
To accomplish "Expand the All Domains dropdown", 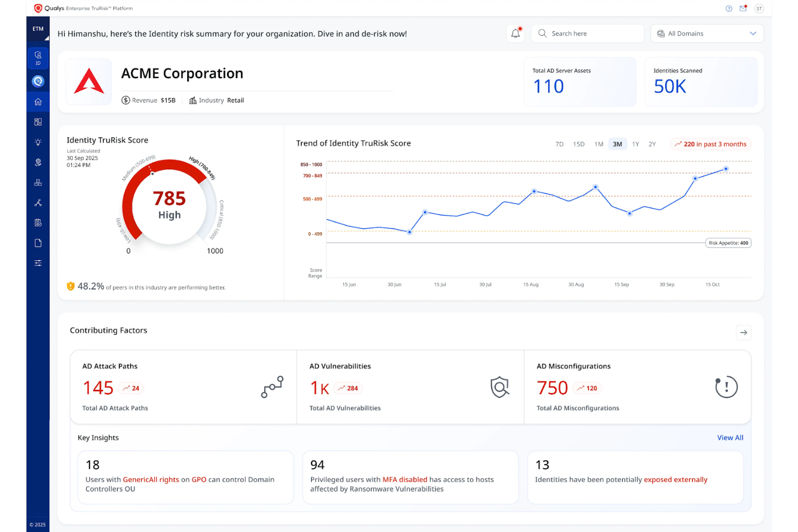I will pyautogui.click(x=707, y=33).
